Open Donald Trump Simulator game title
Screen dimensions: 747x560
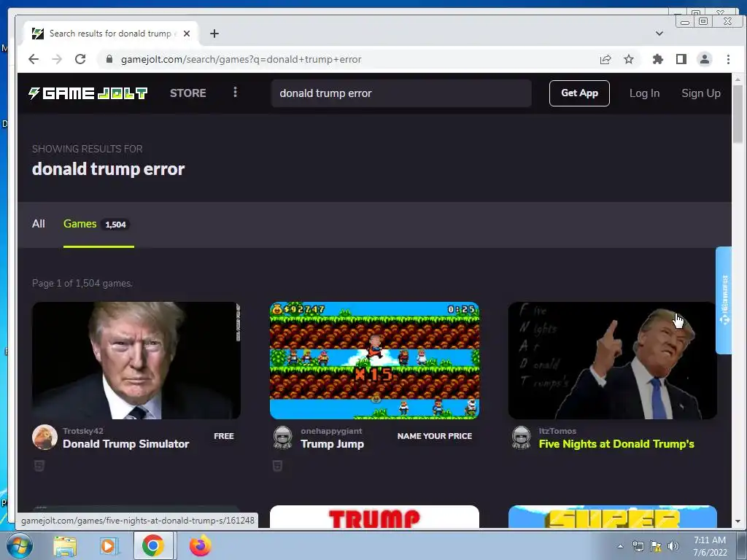tap(125, 444)
